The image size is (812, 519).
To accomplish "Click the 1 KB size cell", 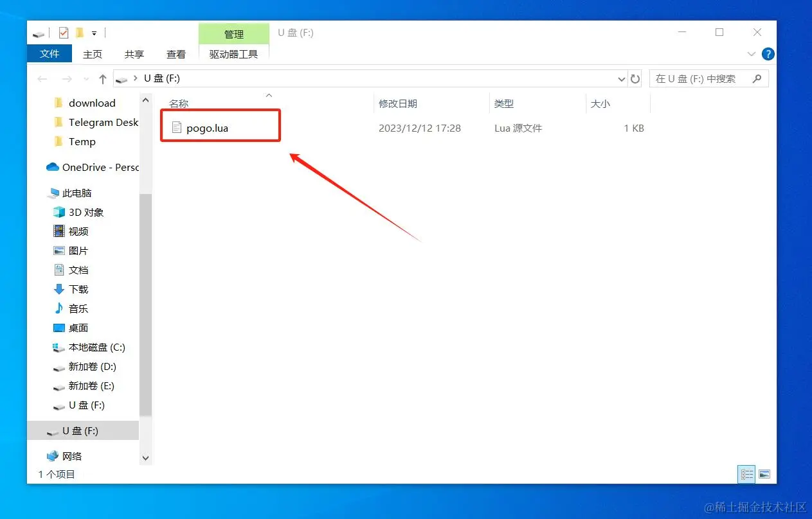I will 634,128.
